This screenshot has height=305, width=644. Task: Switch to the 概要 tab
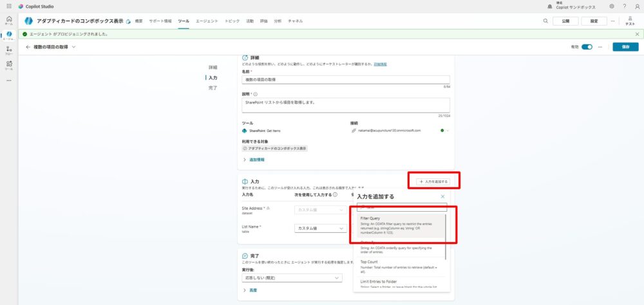point(139,21)
